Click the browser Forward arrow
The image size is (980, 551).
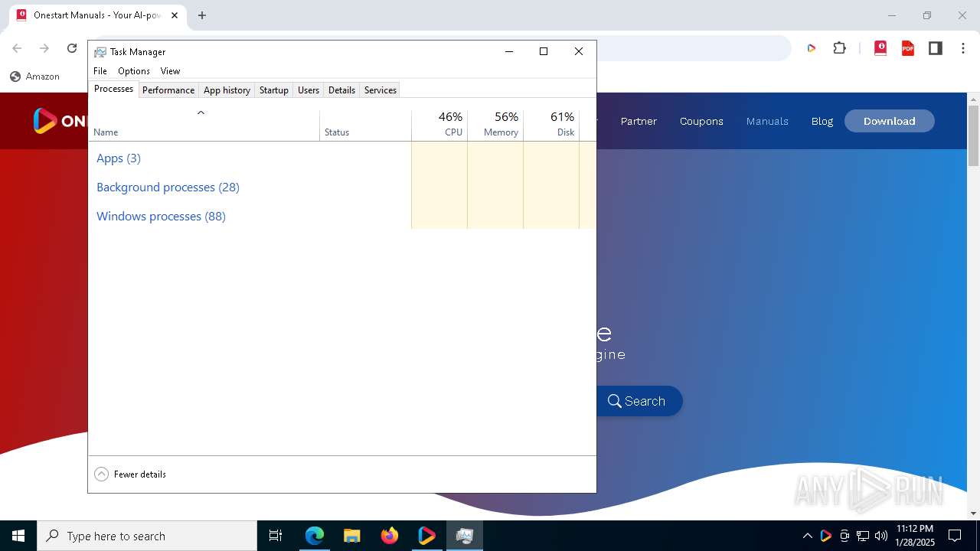pyautogui.click(x=44, y=48)
